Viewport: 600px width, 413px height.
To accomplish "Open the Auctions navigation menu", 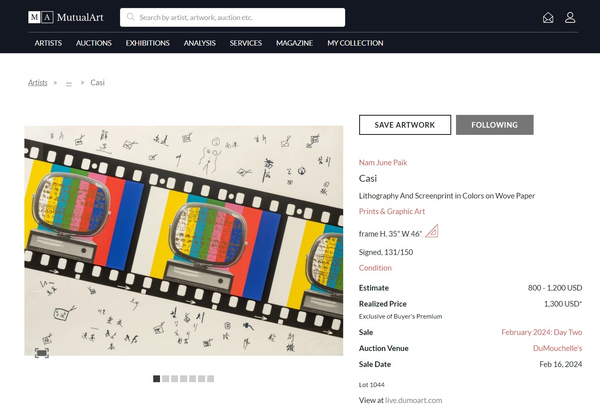I will pos(93,43).
